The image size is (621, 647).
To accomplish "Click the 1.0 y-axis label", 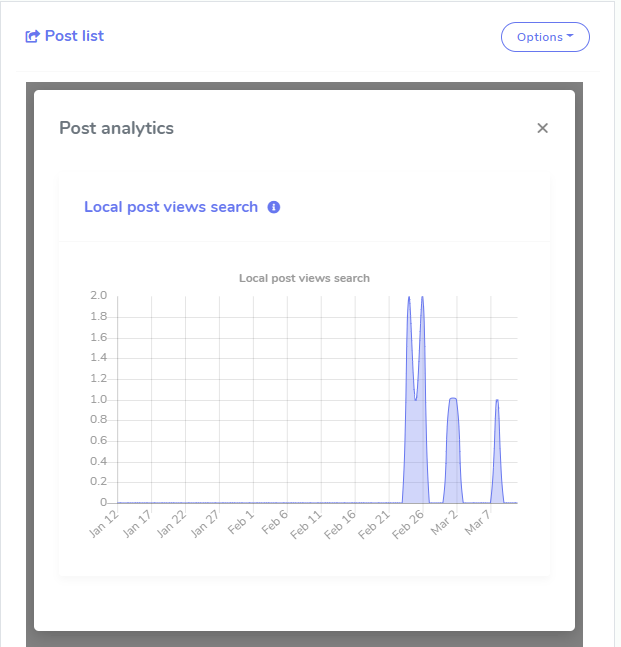I will [x=98, y=399].
